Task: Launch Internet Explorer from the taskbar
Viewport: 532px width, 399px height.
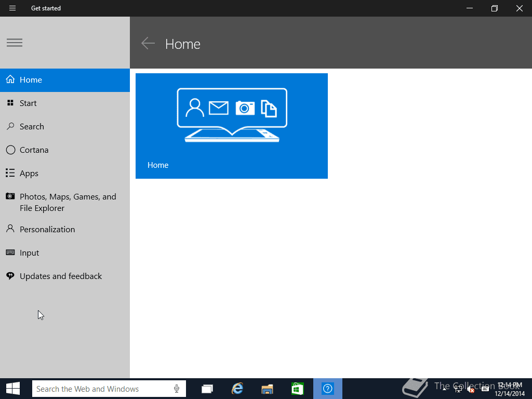Action: click(x=237, y=389)
